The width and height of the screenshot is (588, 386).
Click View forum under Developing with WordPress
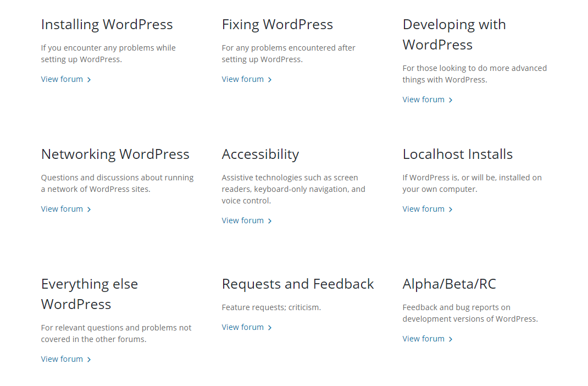click(423, 100)
